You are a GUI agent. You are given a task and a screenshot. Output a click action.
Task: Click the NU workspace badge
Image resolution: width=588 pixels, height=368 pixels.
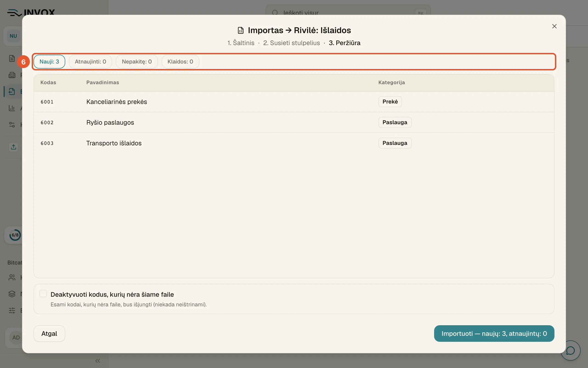click(x=13, y=36)
